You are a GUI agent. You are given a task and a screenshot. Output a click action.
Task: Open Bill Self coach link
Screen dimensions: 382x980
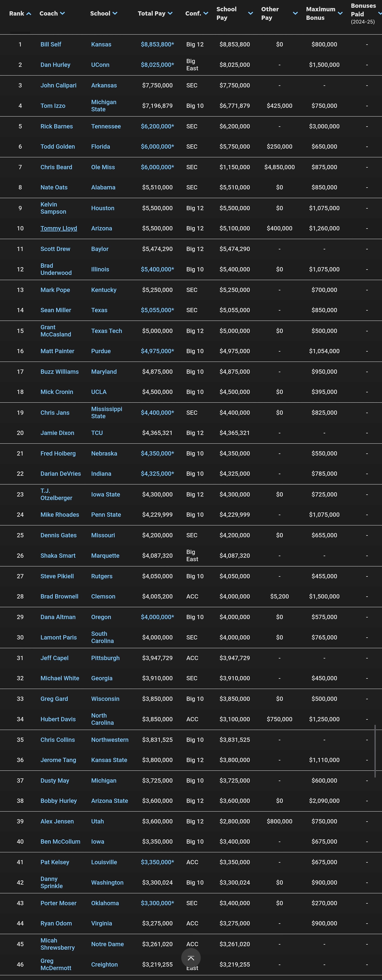coord(51,45)
